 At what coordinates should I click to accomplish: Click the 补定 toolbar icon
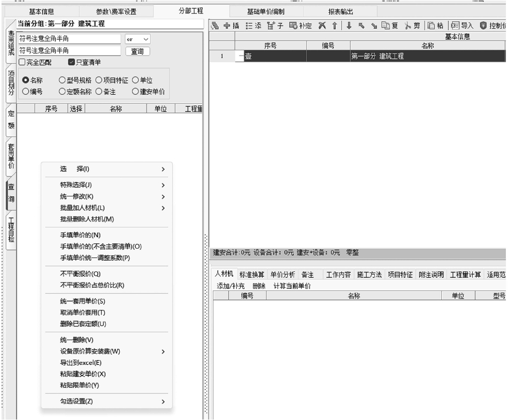tap(300, 26)
